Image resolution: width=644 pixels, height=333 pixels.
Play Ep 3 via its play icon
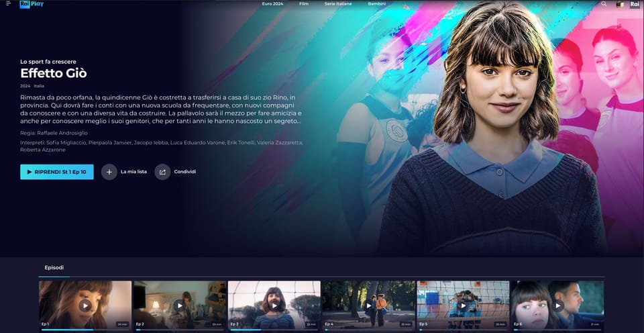(x=274, y=305)
